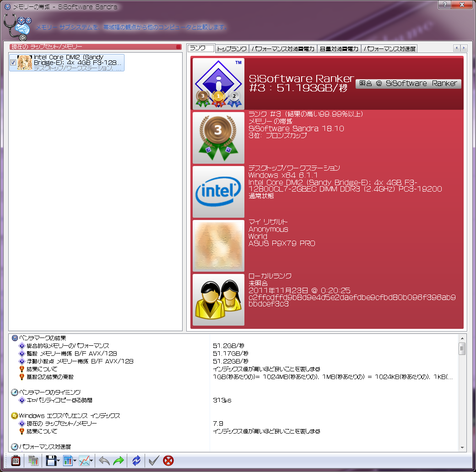Select the Intel Core DMI2 list entry

(x=67, y=63)
